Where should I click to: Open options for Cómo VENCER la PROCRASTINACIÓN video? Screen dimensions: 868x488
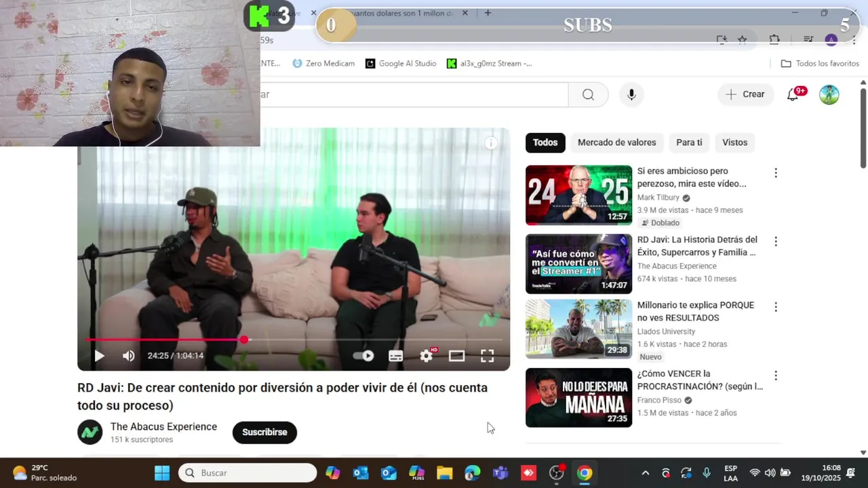(x=776, y=375)
